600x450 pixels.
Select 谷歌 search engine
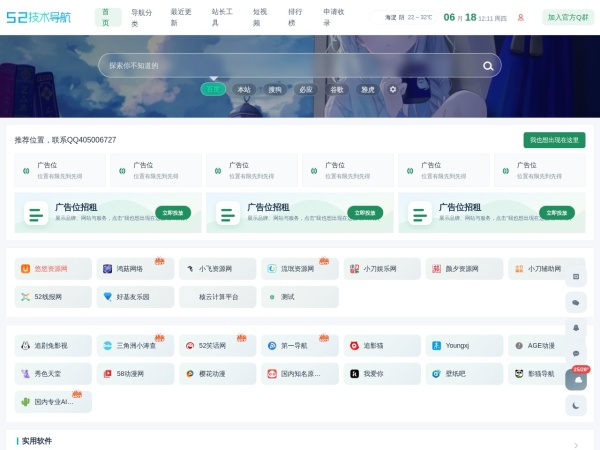point(337,90)
